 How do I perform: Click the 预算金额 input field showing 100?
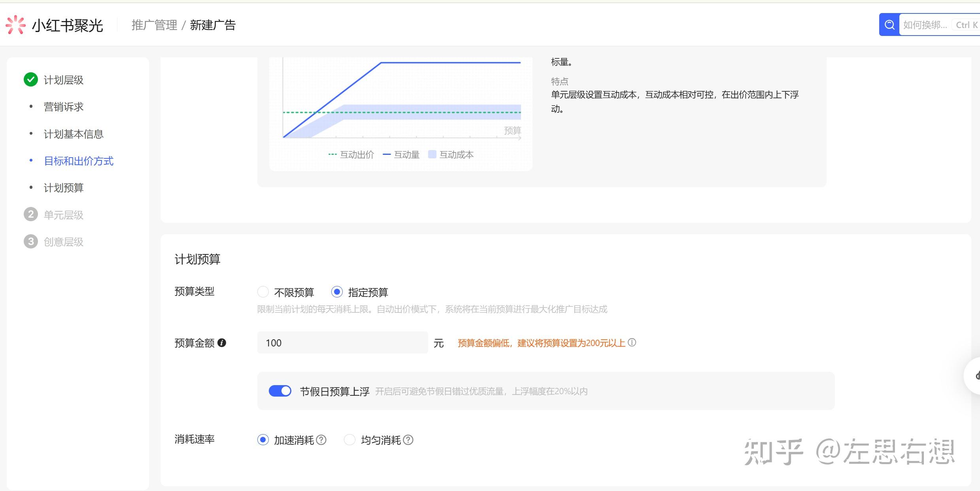point(342,342)
